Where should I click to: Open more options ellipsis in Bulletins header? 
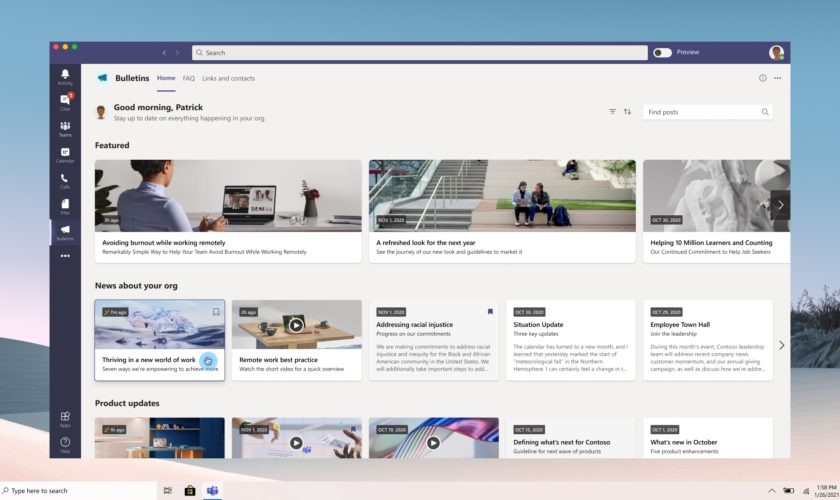point(777,78)
